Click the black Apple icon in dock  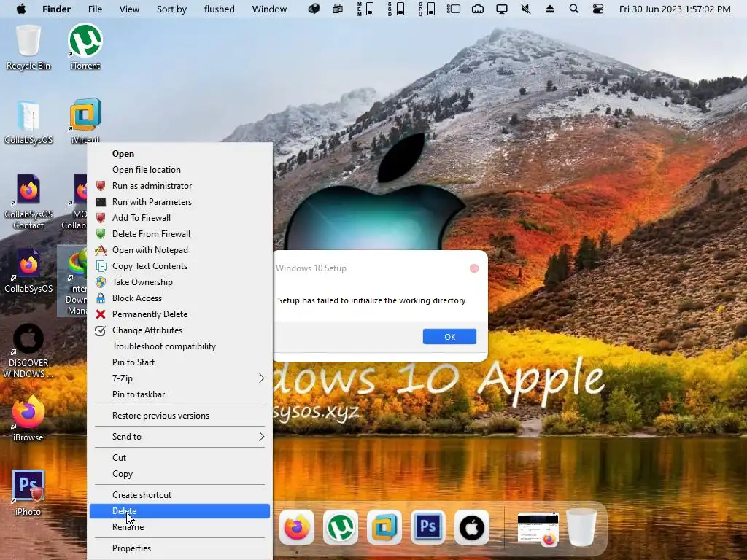point(472,528)
